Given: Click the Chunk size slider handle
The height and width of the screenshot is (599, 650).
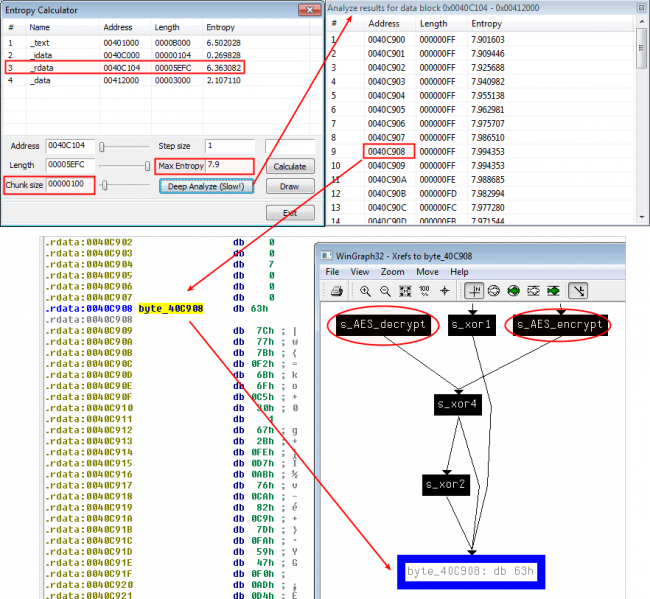Looking at the screenshot, I should point(106,185).
